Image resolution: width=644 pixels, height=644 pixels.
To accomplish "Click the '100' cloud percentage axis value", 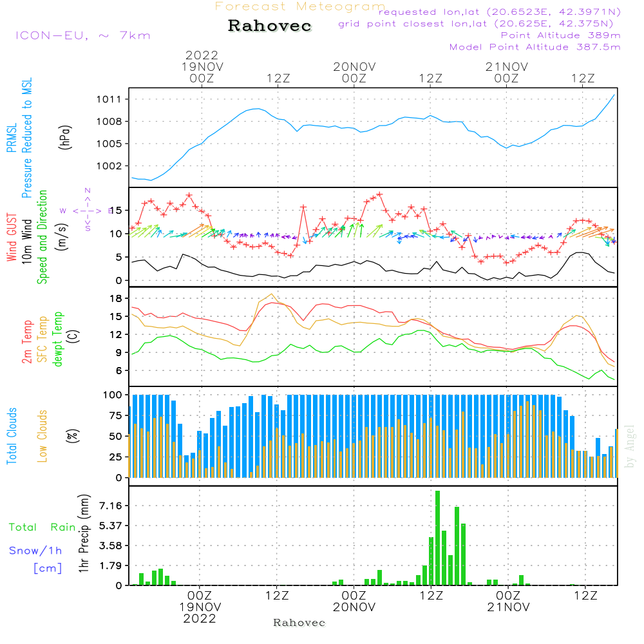I will tap(113, 395).
